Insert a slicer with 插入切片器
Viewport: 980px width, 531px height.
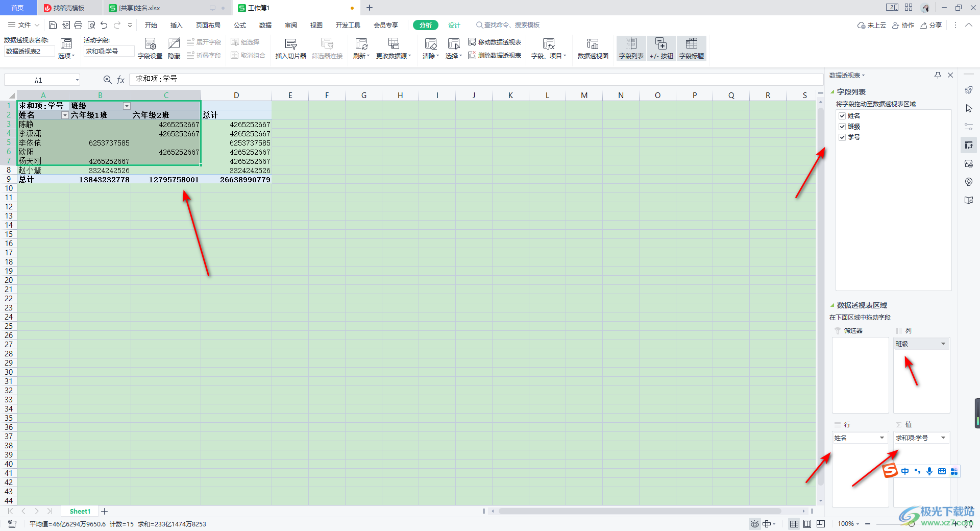tap(291, 49)
